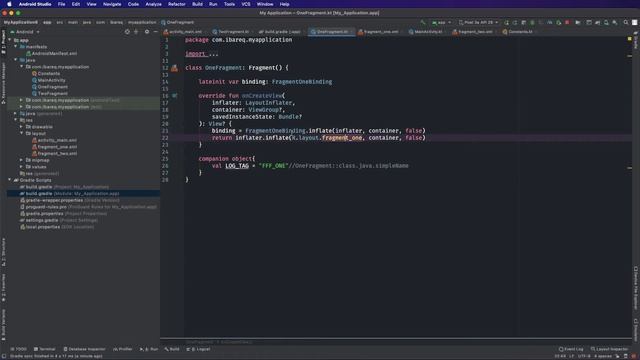Toggle the Build Variants side button
Image resolution: width=640 pixels, height=360 pixels.
click(4, 325)
